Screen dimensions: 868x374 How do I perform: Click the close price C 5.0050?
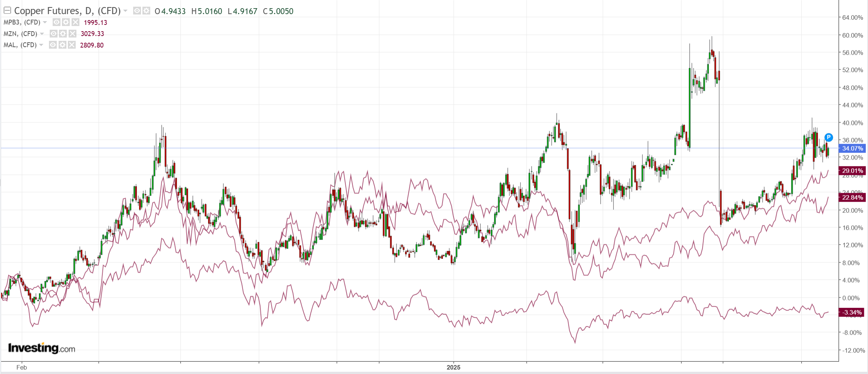point(278,11)
